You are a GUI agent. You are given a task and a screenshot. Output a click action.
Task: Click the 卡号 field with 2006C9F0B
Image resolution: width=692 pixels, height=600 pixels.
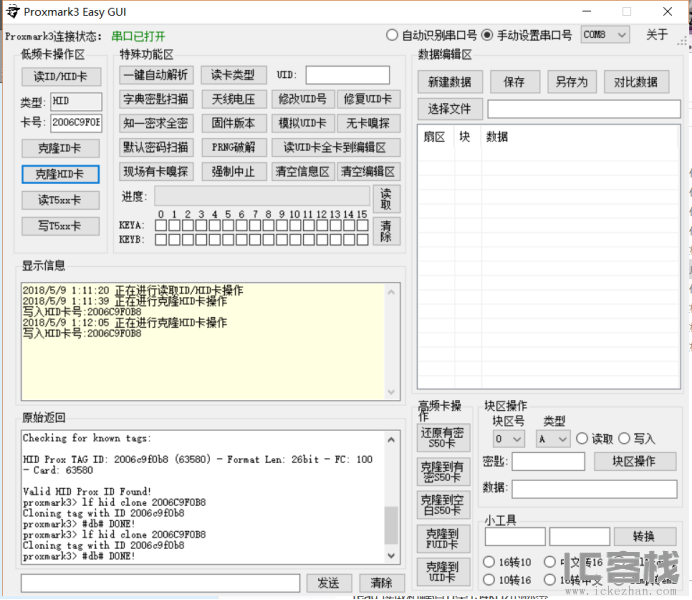(x=76, y=123)
